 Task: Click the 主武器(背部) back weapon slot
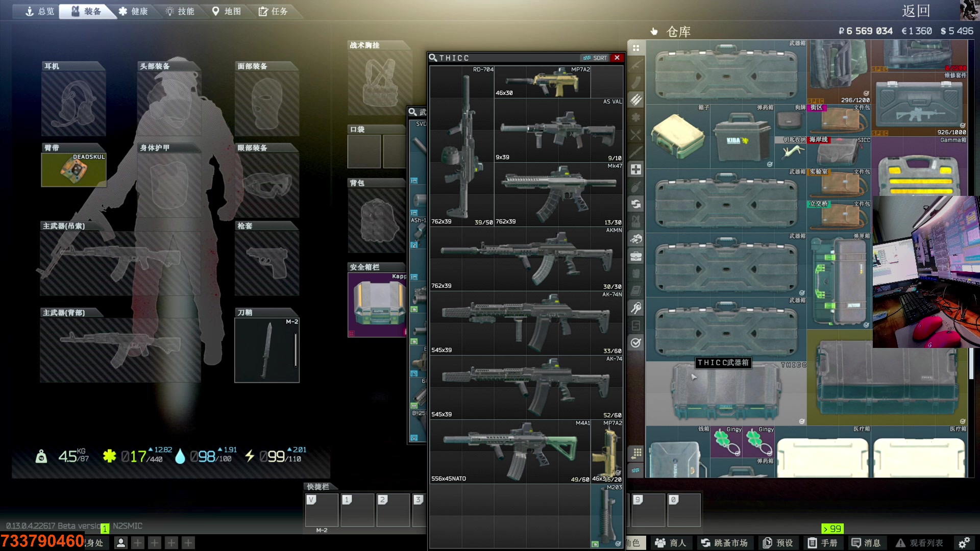coord(120,349)
